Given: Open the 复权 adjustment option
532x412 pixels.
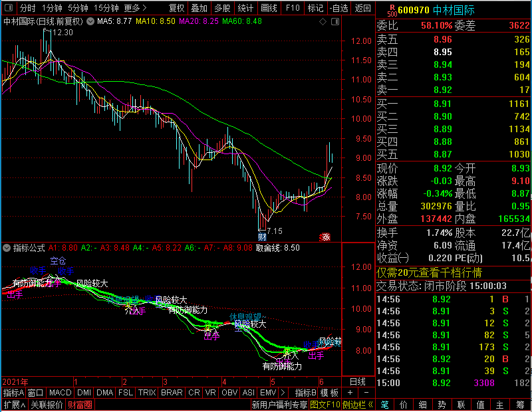Looking at the screenshot, I should point(176,8).
